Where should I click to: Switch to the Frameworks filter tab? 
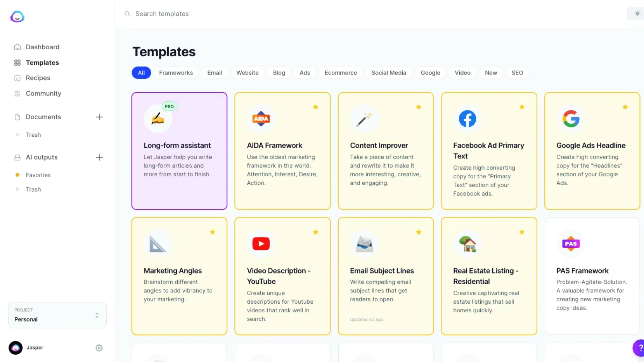(x=176, y=73)
